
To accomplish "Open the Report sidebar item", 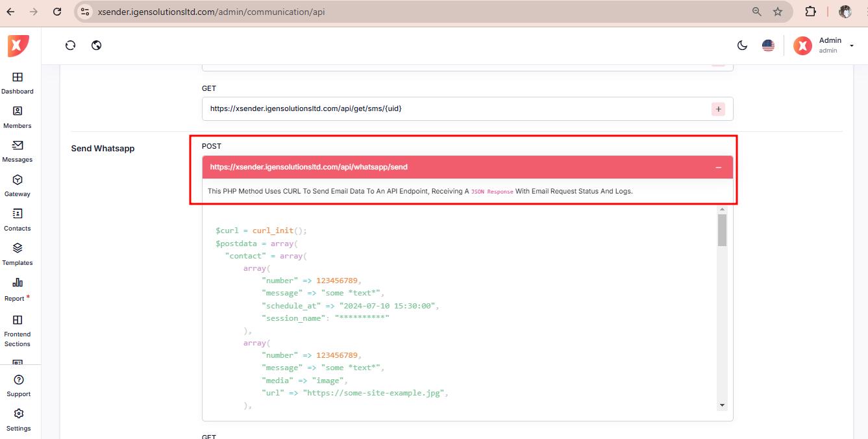I will [x=18, y=289].
